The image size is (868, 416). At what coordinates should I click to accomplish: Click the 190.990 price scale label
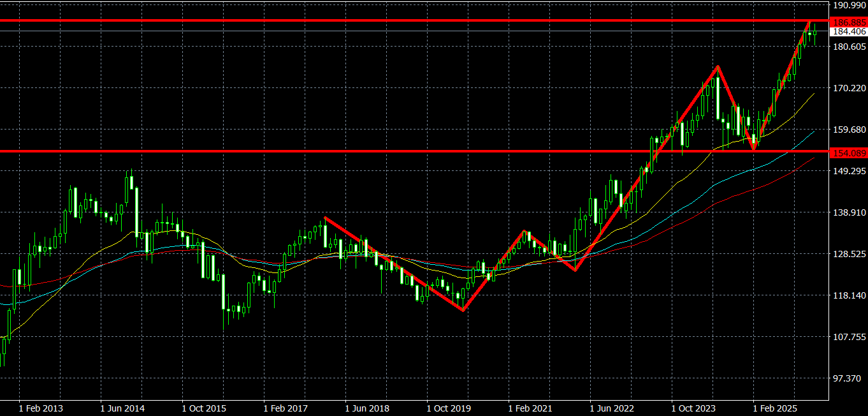[848, 5]
